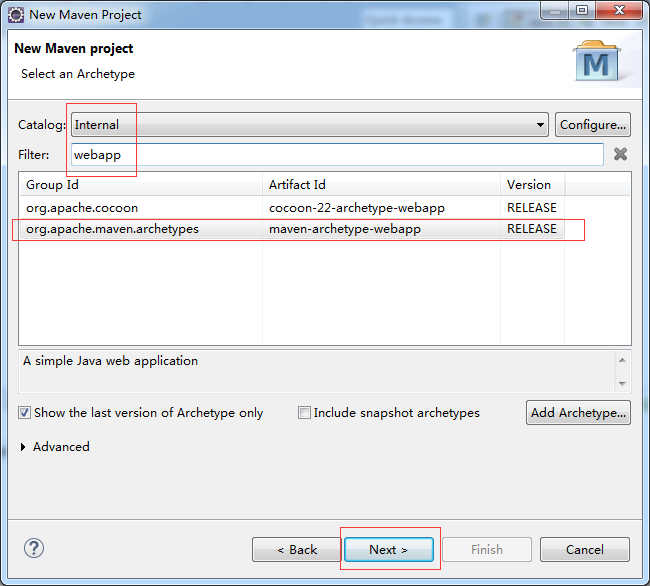Click the 'A simple Java web application' description
The width and height of the screenshot is (650, 586).
click(110, 361)
